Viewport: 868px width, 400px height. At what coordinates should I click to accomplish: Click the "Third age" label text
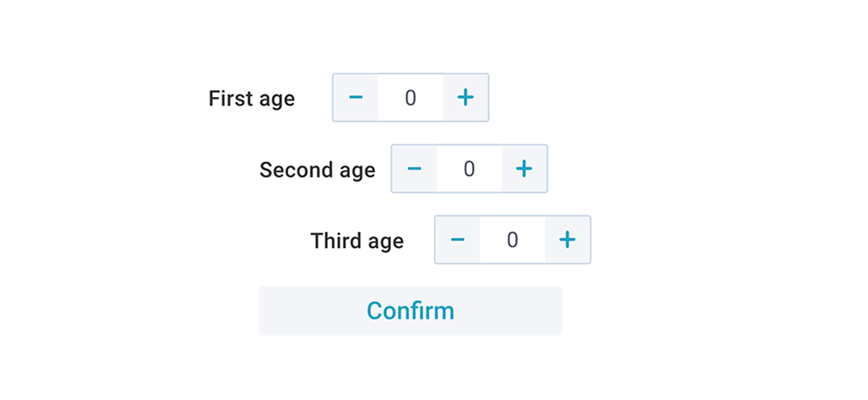357,241
